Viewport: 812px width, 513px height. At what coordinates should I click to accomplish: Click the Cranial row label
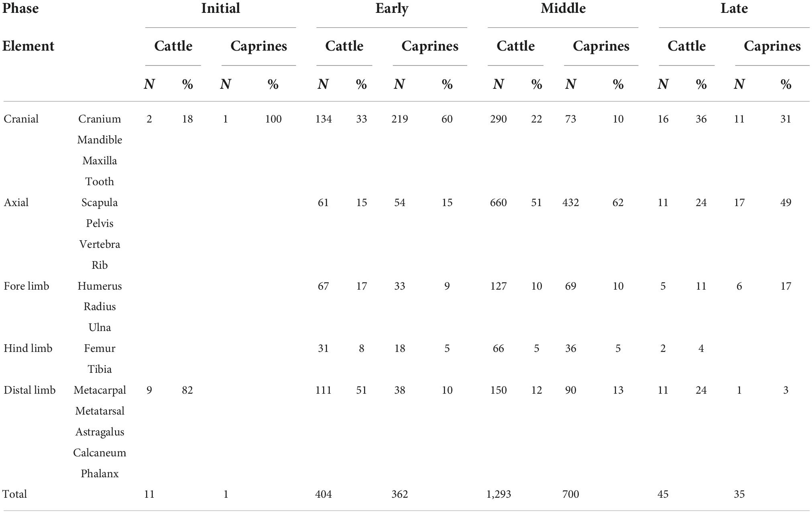pyautogui.click(x=21, y=119)
